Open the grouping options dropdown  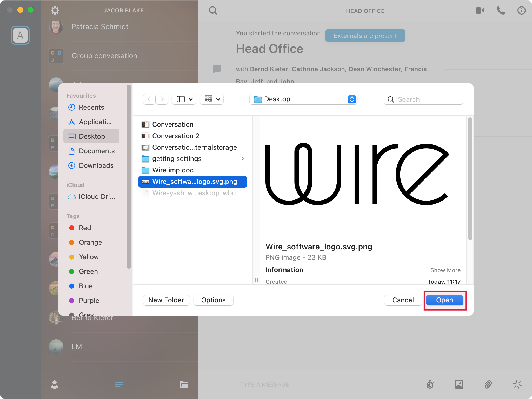(x=212, y=99)
